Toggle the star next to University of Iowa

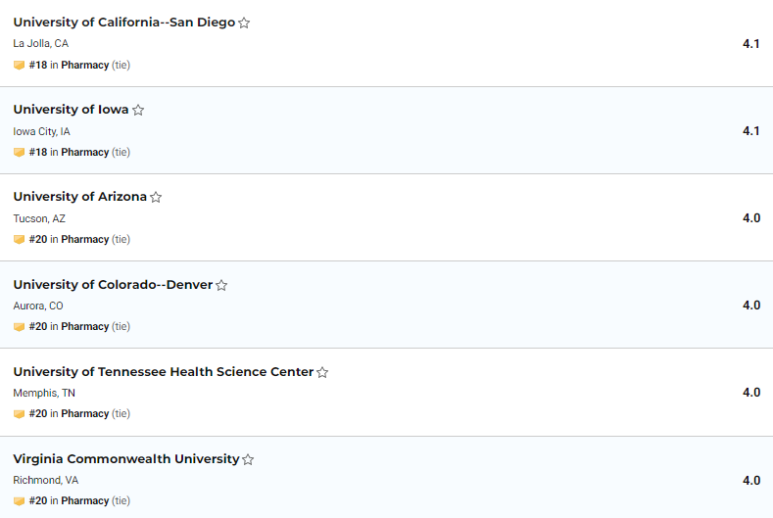tap(138, 110)
